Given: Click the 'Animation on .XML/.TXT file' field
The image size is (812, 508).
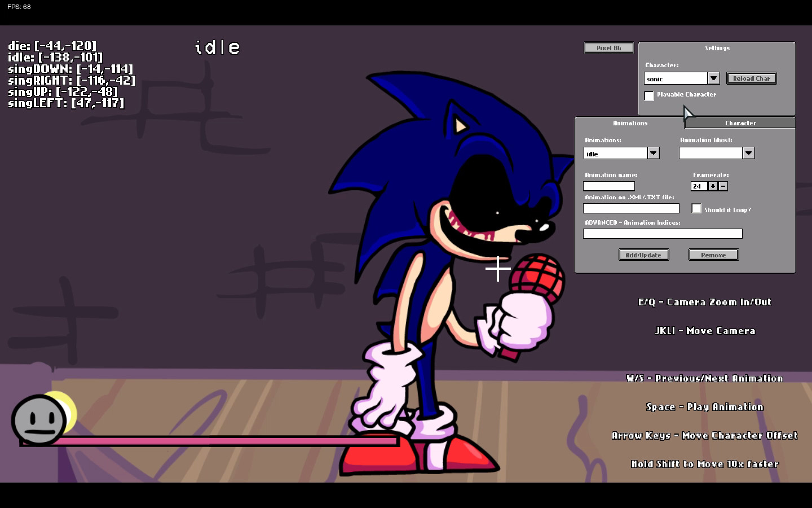Looking at the screenshot, I should (x=631, y=208).
